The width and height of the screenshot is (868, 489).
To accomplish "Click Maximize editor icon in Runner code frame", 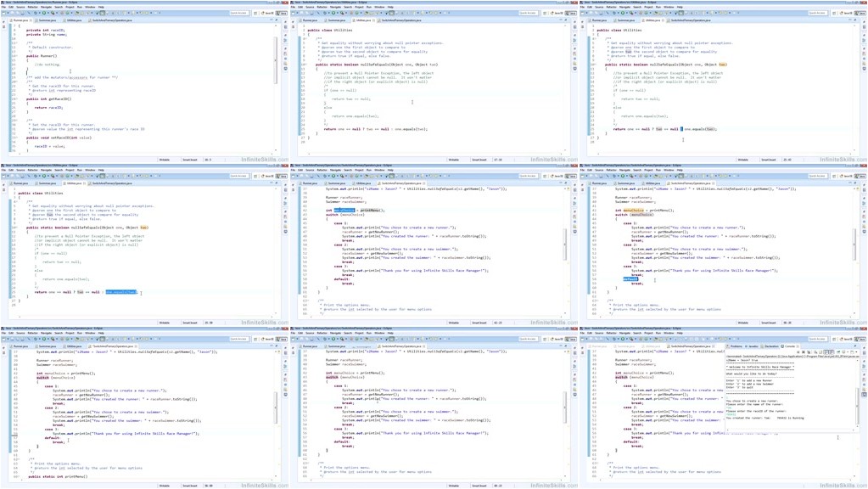I will coord(277,20).
